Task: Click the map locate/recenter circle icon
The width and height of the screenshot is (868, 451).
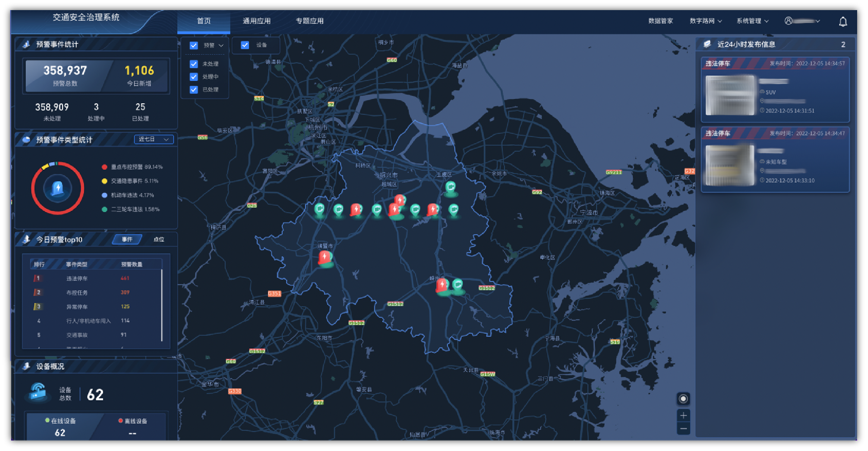Action: coord(683,399)
